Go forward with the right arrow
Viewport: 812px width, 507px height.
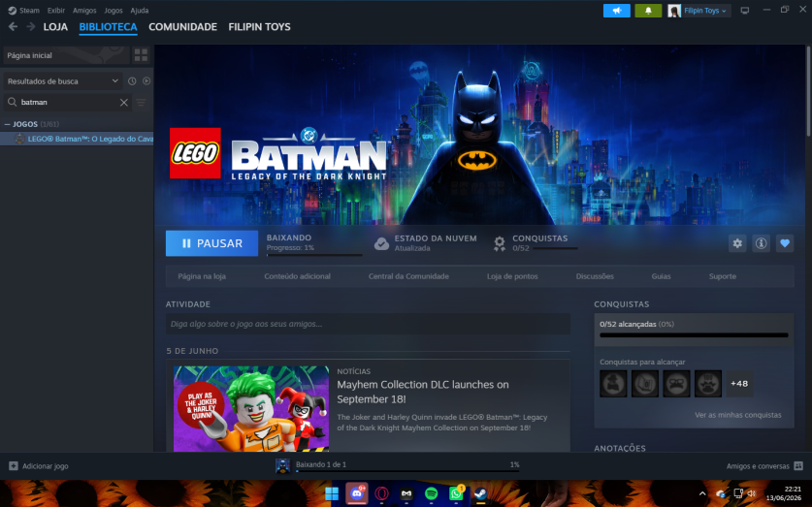pyautogui.click(x=30, y=27)
